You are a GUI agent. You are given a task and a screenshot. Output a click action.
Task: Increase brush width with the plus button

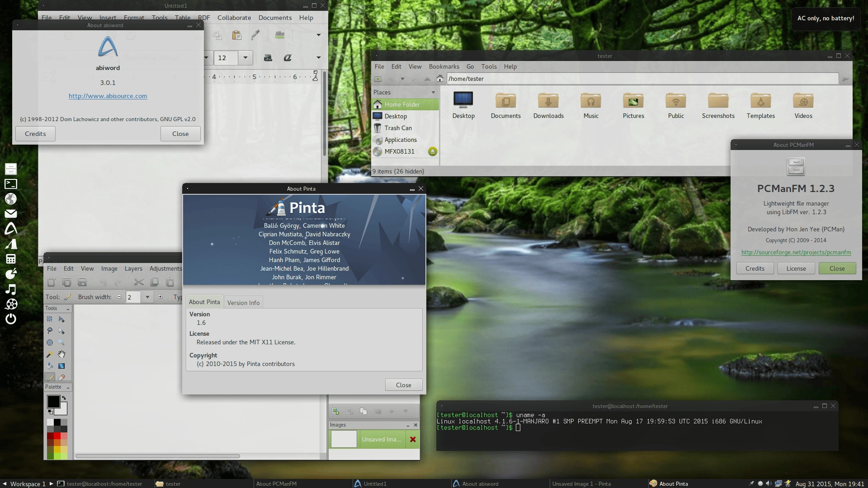[160, 297]
